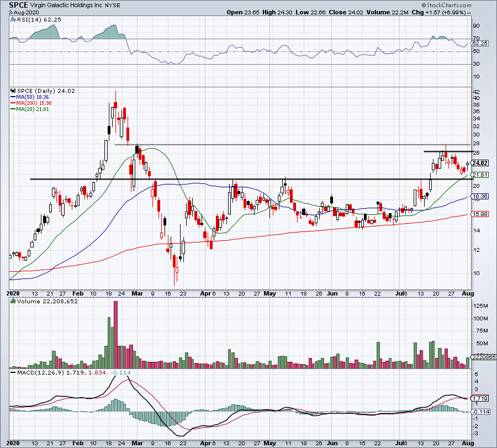This screenshot has width=497, height=448.
Task: Click the 90 level on RSI axis
Action: pos(477,26)
